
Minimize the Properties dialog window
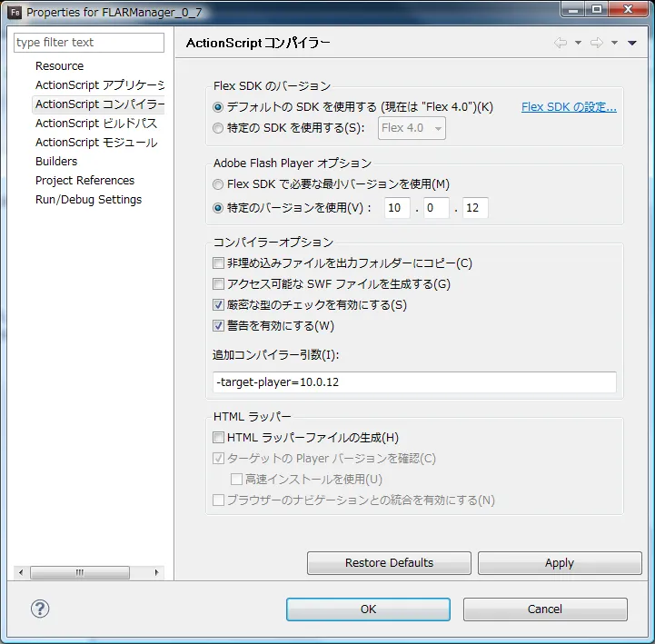tap(573, 10)
